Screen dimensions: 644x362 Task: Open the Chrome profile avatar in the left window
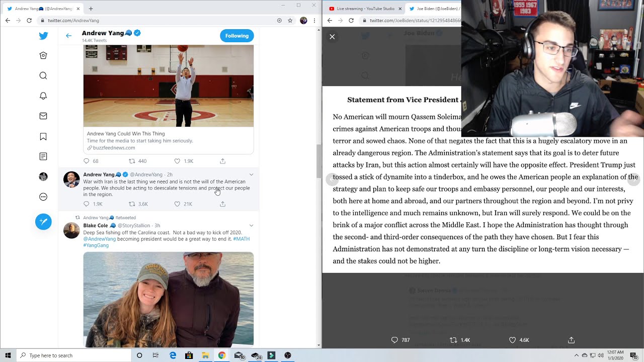[x=303, y=21]
